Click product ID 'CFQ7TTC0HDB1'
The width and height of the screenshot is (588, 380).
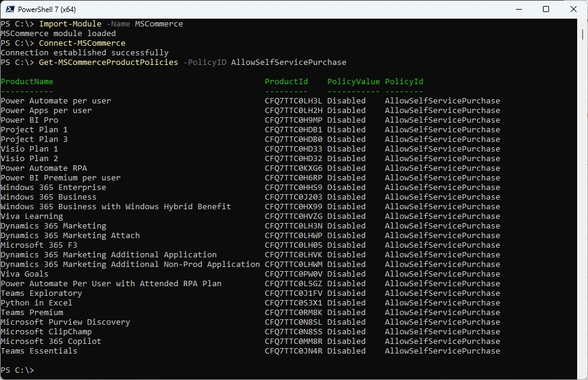[x=294, y=129]
